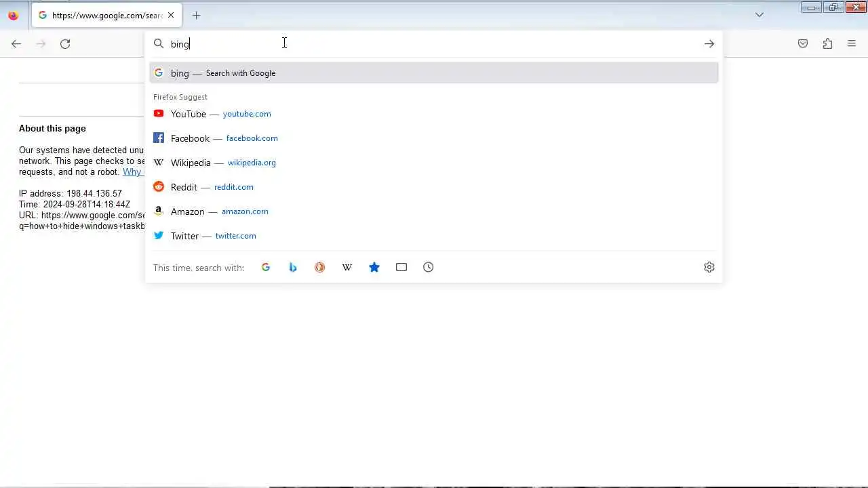Screen dimensions: 868x488
Task: Restore down the Firefox window
Action: coord(833,7)
